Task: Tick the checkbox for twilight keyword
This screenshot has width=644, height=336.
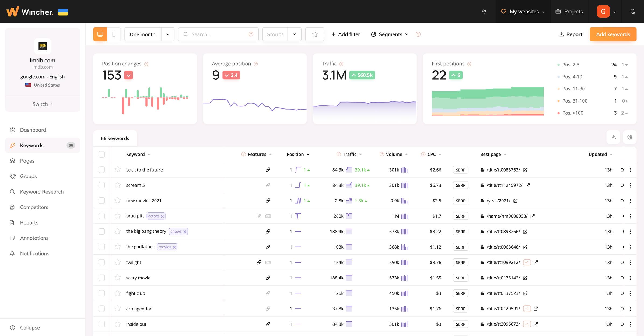Action: point(101,262)
